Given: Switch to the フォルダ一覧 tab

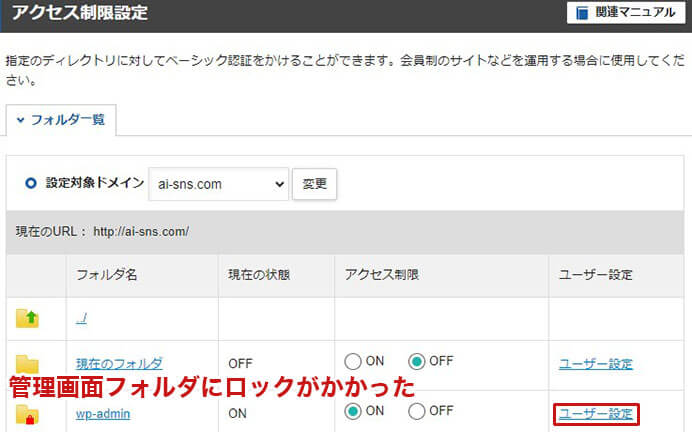Looking at the screenshot, I should pyautogui.click(x=61, y=120).
